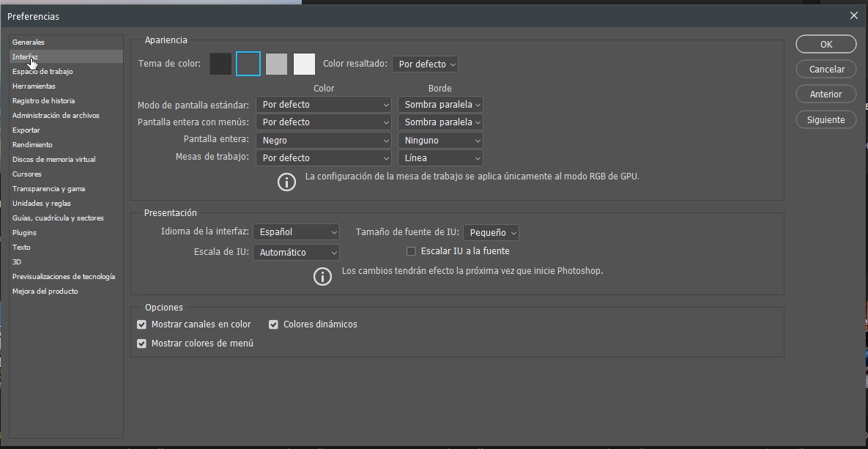Uncheck "Mostrar colores de menú"
This screenshot has width=868, height=449.
[x=141, y=342]
